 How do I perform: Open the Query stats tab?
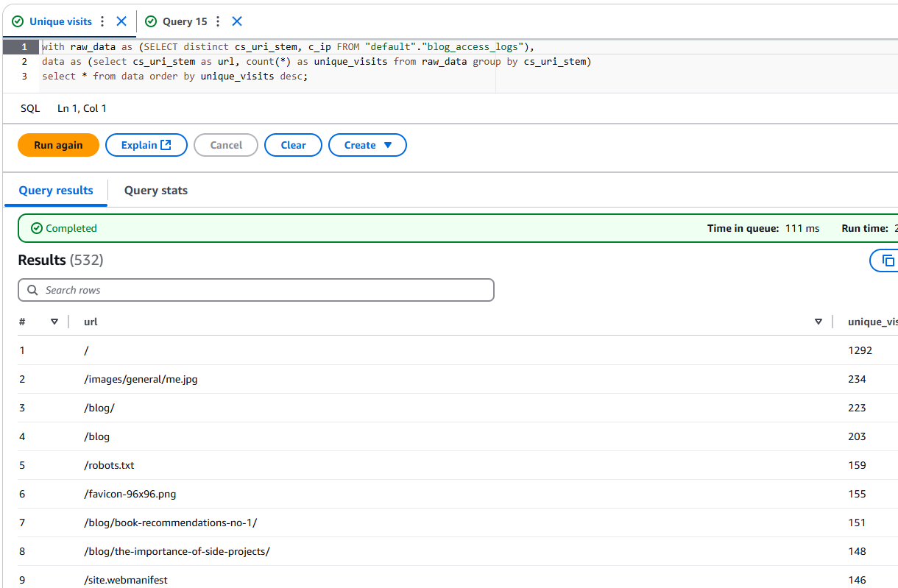pyautogui.click(x=155, y=191)
